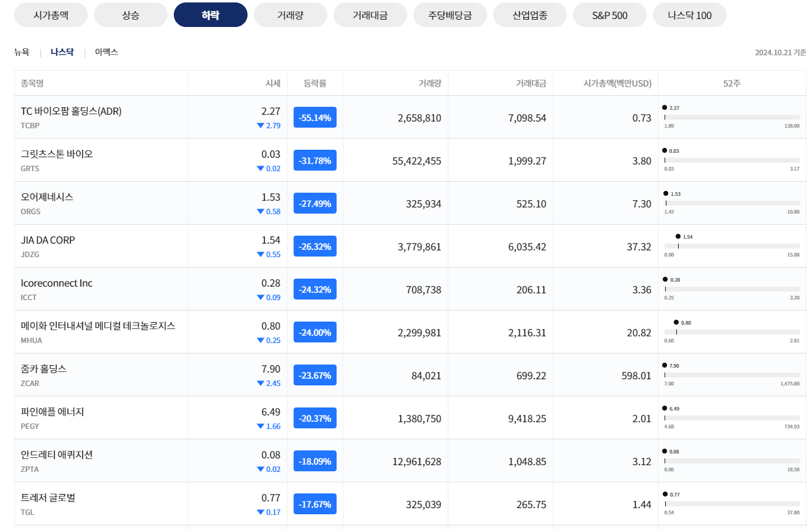Select the 하락 tab
The height and width of the screenshot is (529, 812).
click(211, 15)
